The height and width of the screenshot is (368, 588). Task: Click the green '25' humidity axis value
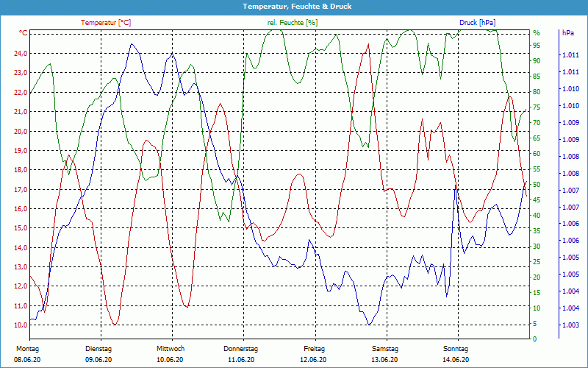[537, 262]
